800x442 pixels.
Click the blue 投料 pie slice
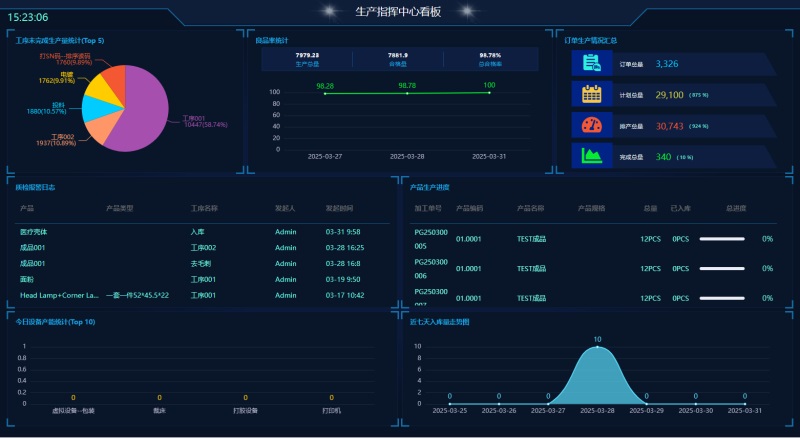(x=94, y=107)
